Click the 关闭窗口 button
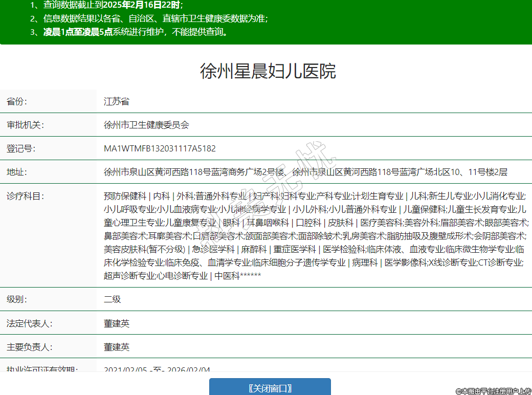Viewport: 532px width, 395px height. tap(270, 387)
